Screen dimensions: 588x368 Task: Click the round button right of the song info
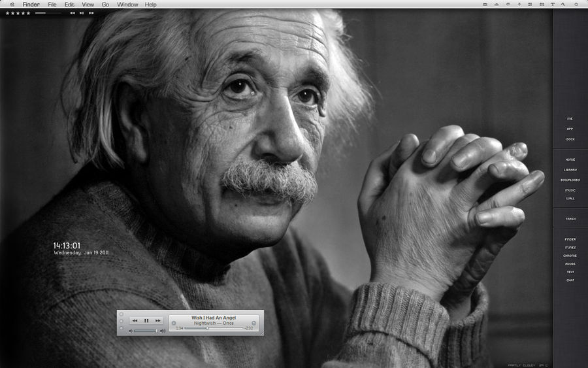254,323
